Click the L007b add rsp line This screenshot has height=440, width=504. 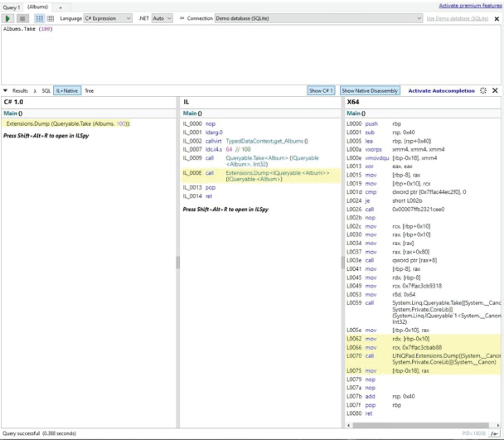[x=381, y=397]
